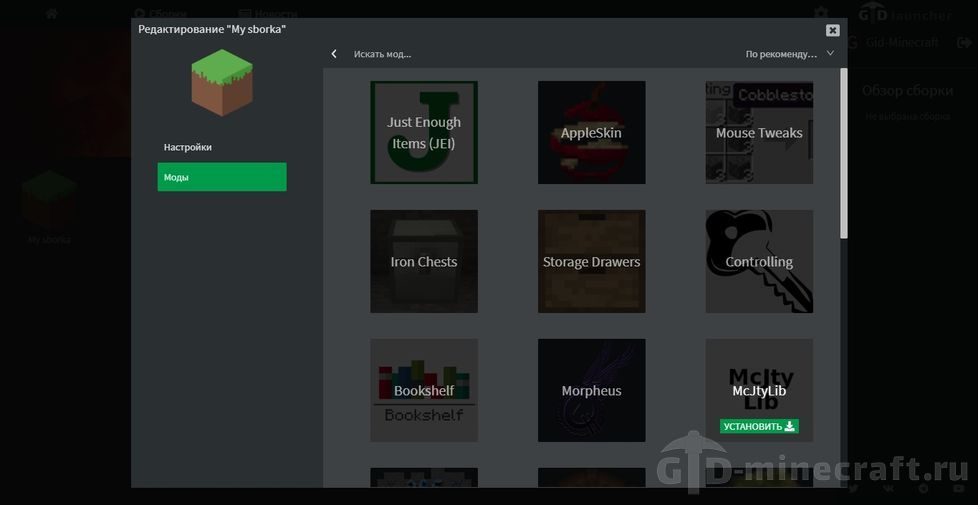
Task: Open the Storage Drawers mod tile
Action: (591, 261)
